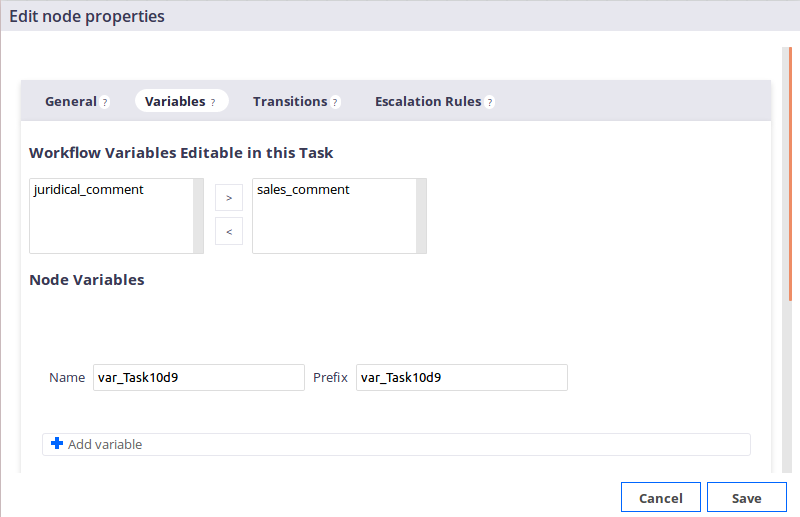Viewport: 800px width, 517px height.
Task: Select the Variables tab
Action: click(175, 102)
